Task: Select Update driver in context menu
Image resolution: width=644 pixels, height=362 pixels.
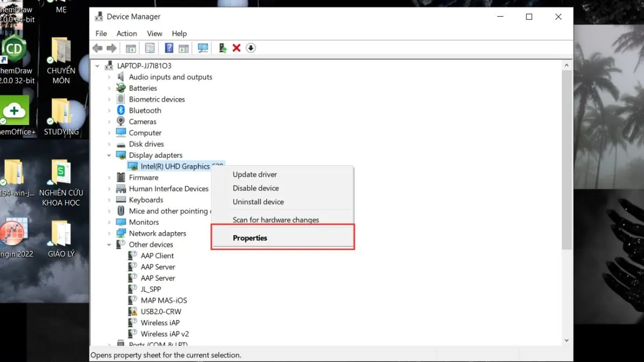Action: point(255,174)
